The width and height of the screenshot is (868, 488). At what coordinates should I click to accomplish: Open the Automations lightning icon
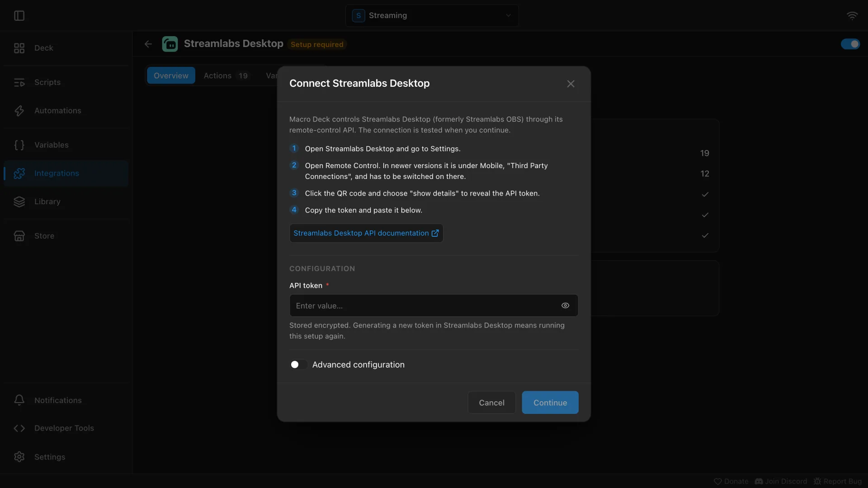coord(19,111)
